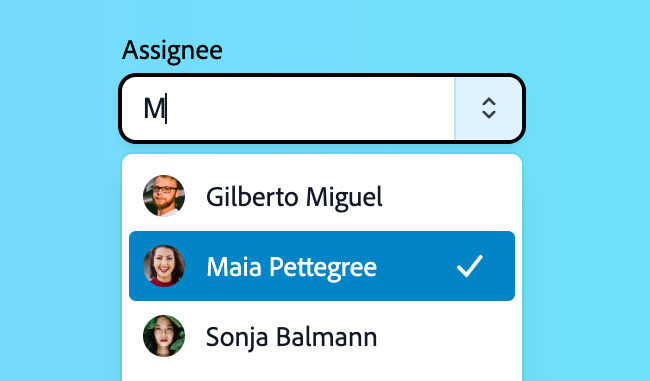Viewport: 650px width, 381px height.
Task: Collapse the Assignee suggestions list via trigger button
Action: pos(488,108)
